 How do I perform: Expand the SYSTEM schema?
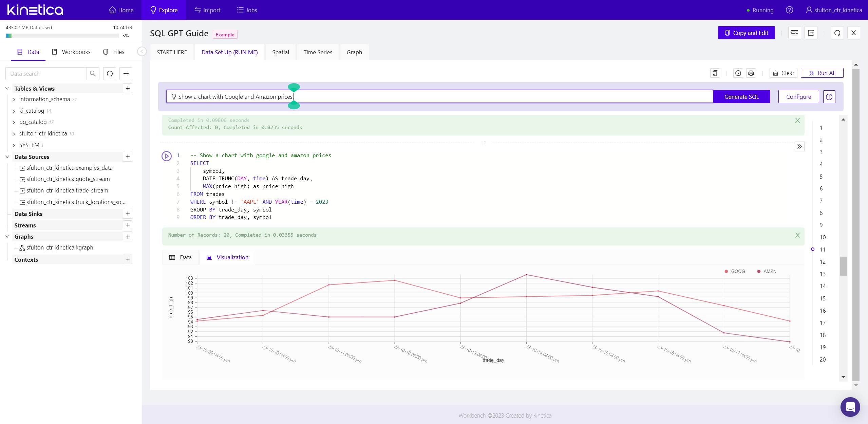tap(14, 145)
